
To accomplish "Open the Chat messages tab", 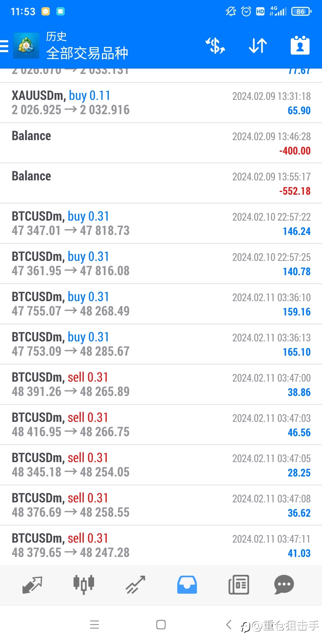I will click(x=284, y=584).
